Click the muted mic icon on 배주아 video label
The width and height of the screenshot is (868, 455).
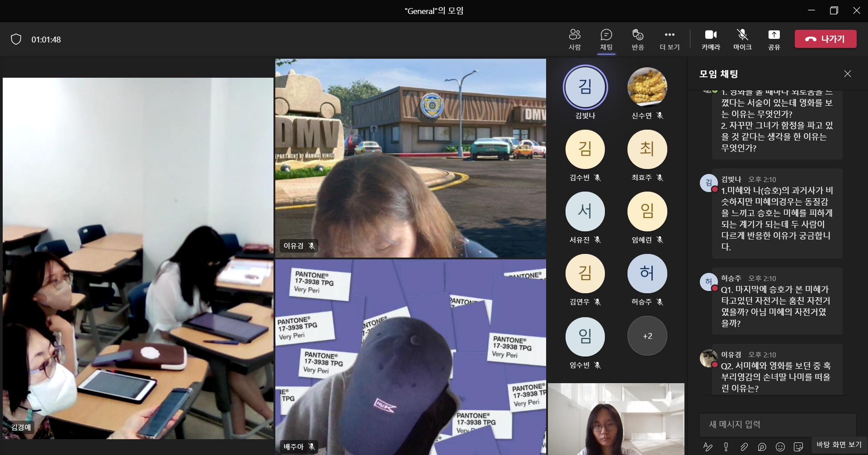click(311, 447)
